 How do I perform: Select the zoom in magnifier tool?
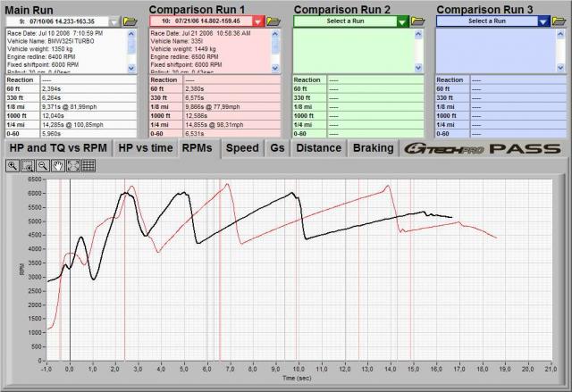[x=13, y=166]
